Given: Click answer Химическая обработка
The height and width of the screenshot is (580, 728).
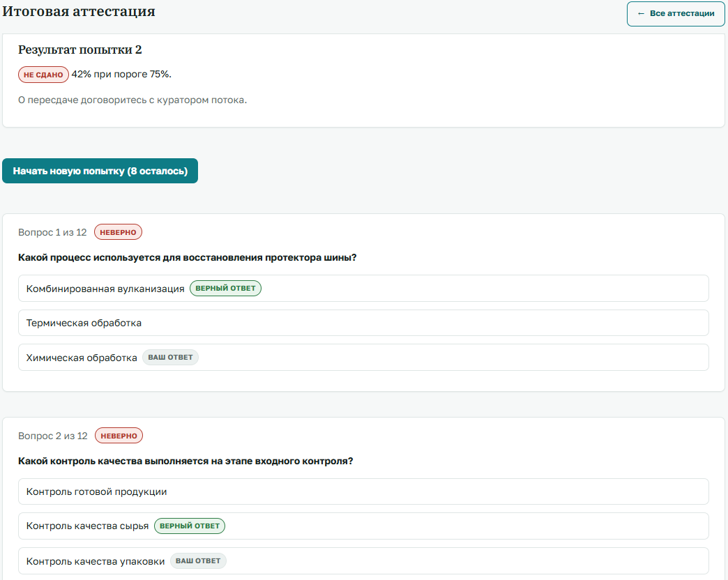Looking at the screenshot, I should pos(363,358).
